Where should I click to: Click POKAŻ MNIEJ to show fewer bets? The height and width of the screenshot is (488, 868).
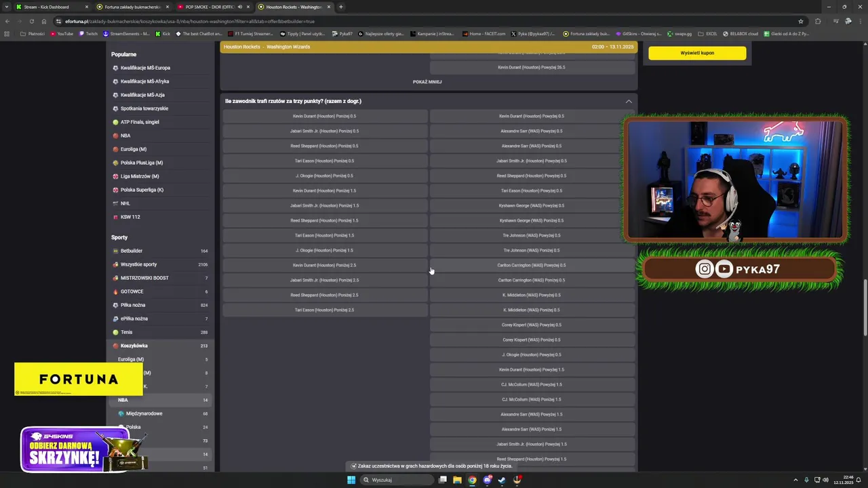(x=427, y=82)
